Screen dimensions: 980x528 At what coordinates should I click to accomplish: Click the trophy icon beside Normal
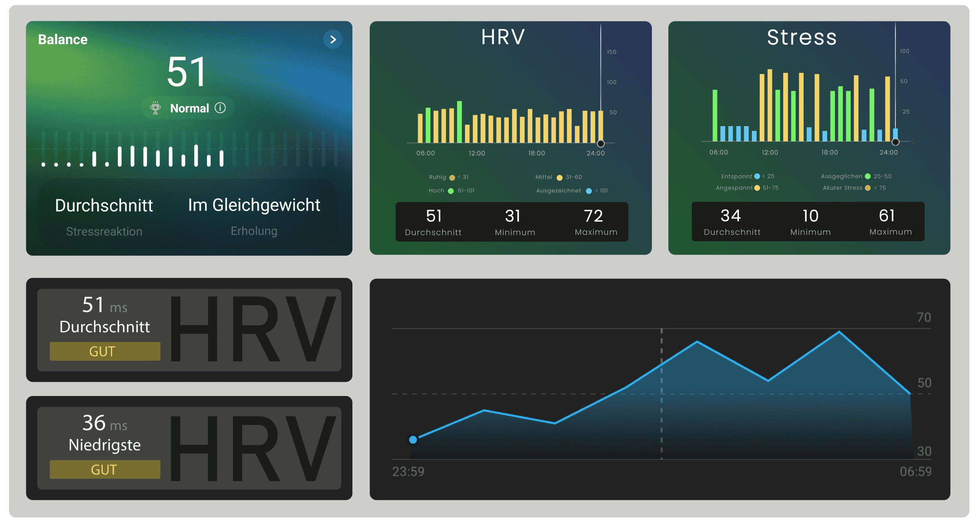tap(156, 108)
